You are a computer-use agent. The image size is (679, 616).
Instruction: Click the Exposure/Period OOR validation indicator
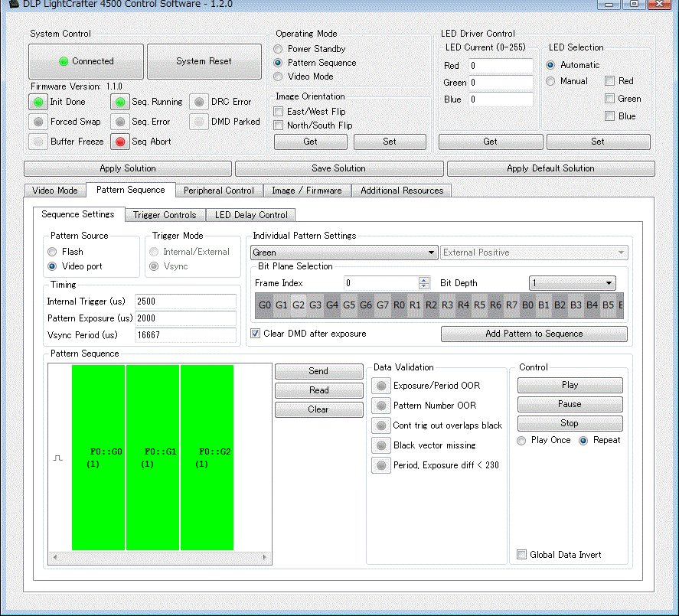[381, 386]
